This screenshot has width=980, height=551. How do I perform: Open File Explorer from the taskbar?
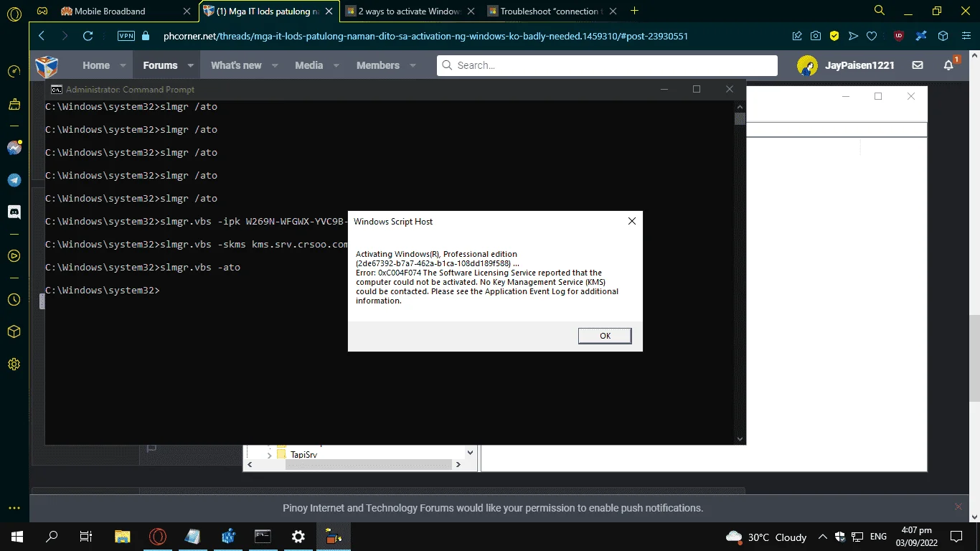(x=123, y=536)
